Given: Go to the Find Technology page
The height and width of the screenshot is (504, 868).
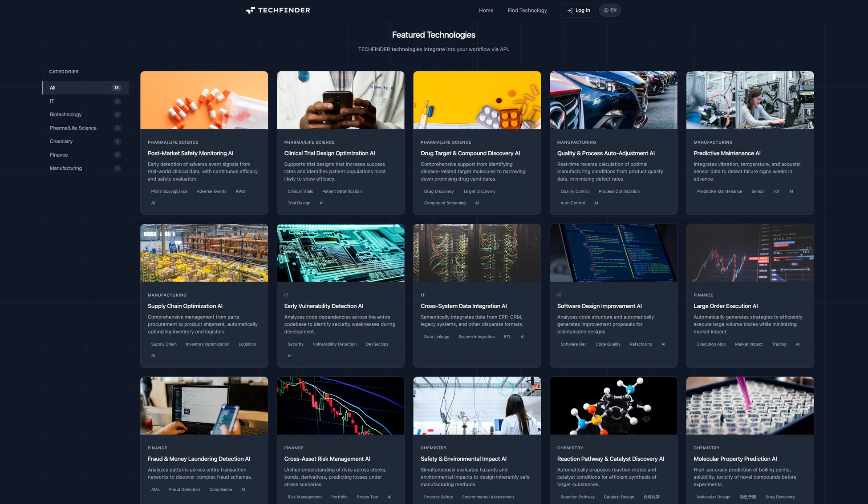Looking at the screenshot, I should click(x=527, y=10).
